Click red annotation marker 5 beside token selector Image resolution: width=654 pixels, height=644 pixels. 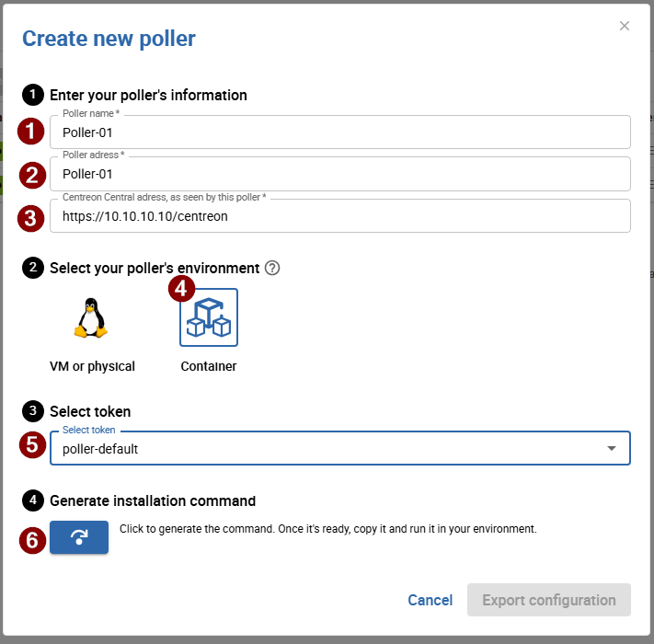pyautogui.click(x=32, y=444)
